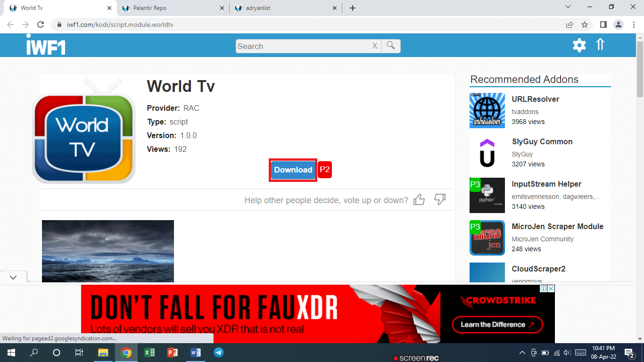Viewport: 644px width, 362px height.
Task: Open the site settings gear icon
Action: tap(579, 45)
